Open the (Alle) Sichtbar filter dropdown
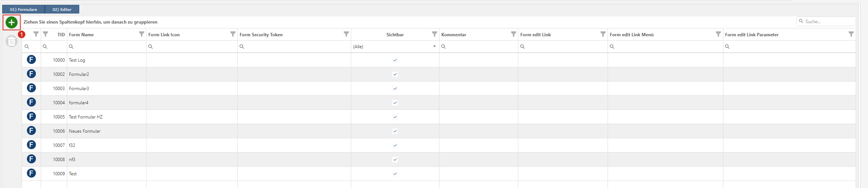868x188 pixels. 395,47
